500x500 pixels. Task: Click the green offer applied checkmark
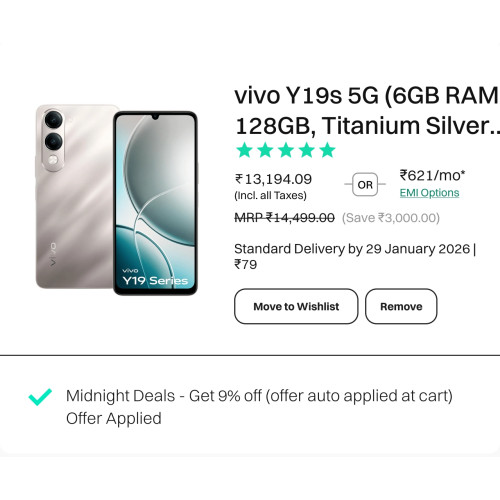40,397
